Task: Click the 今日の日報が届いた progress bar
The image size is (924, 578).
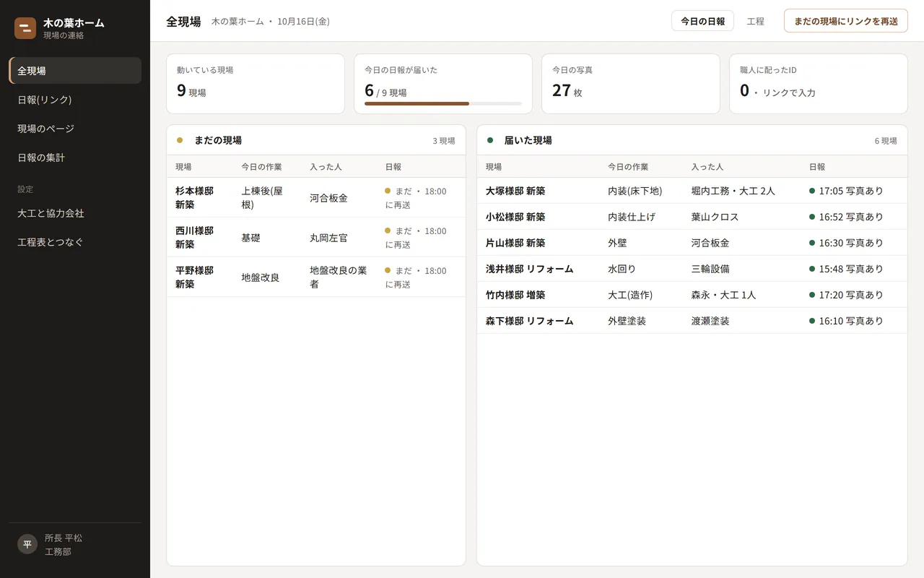Action: 443,103
